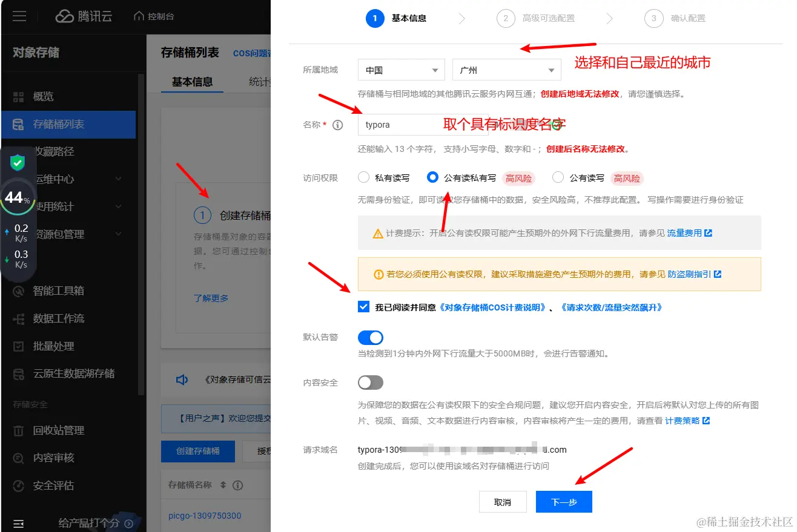Click the 《对象存储可信云 announcement text
The image size is (797, 532).
[238, 380]
